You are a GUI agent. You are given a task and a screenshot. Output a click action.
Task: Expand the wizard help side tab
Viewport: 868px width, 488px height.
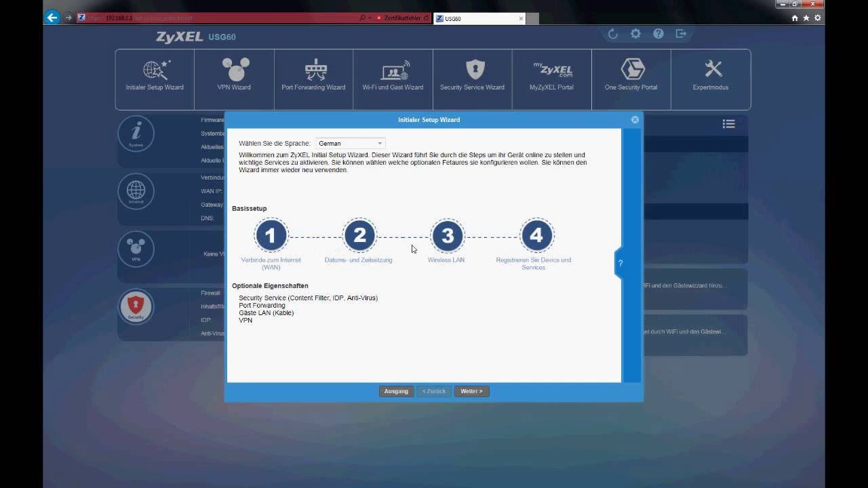[620, 263]
